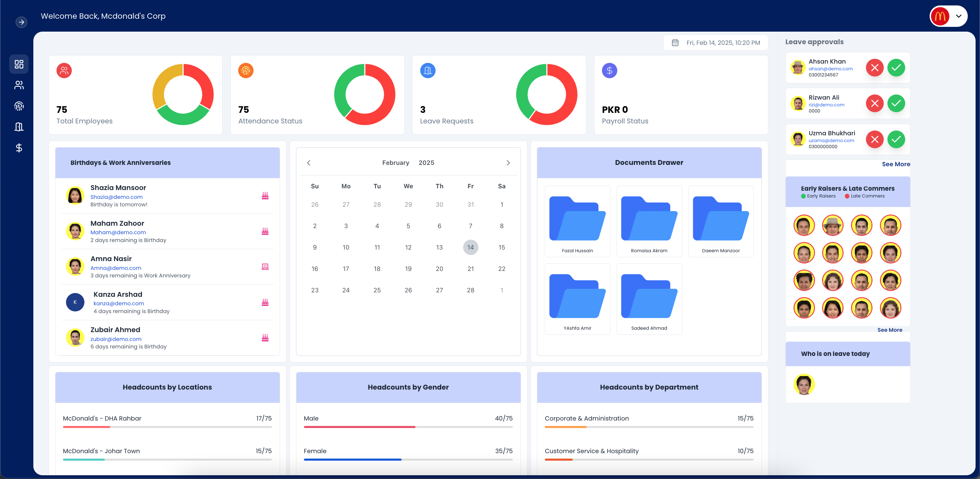Open the Total Employees summary card
Image resolution: width=980 pixels, height=479 pixels.
tap(135, 95)
